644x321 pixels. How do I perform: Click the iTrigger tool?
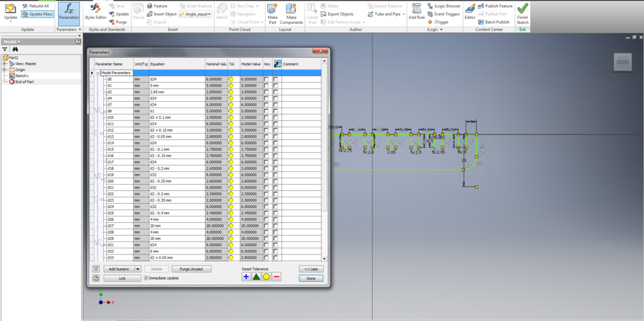pyautogui.click(x=438, y=22)
